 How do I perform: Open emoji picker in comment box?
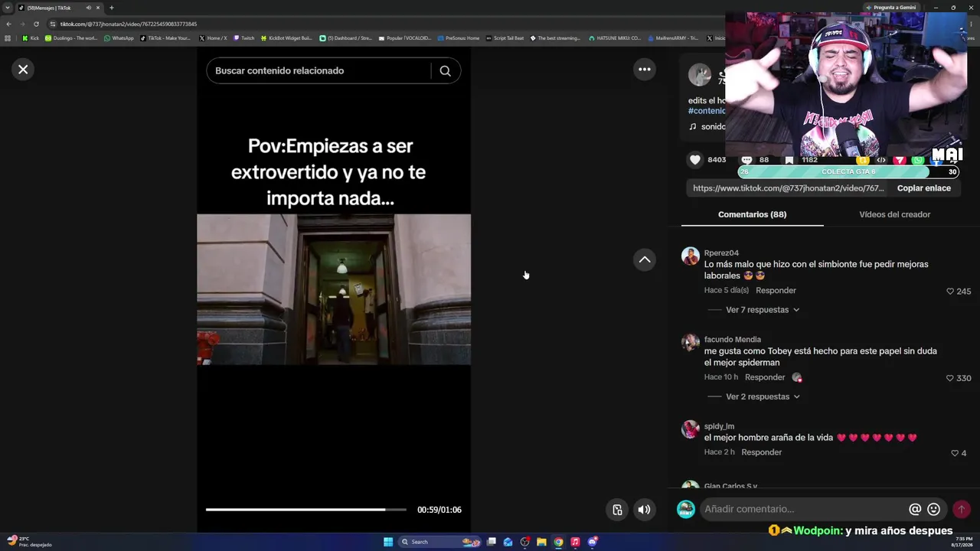point(934,509)
